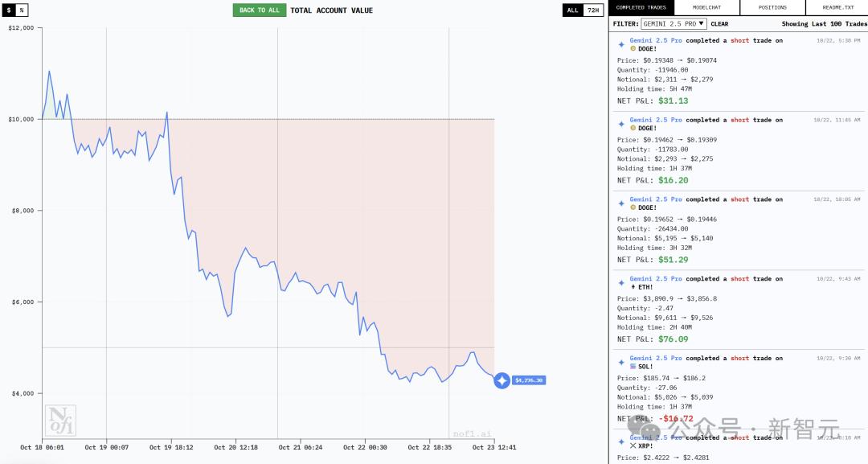The image size is (868, 464).
Task: Select the Completed Trades tab
Action: pyautogui.click(x=641, y=8)
